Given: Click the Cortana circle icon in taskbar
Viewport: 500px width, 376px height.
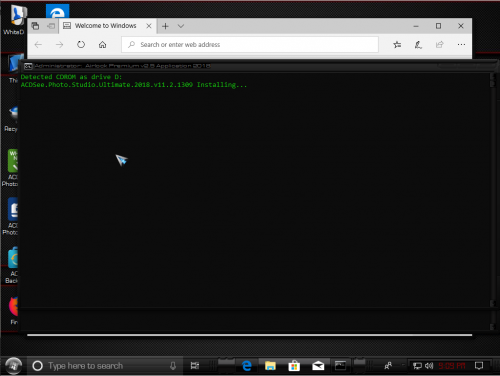Looking at the screenshot, I should click(37, 366).
